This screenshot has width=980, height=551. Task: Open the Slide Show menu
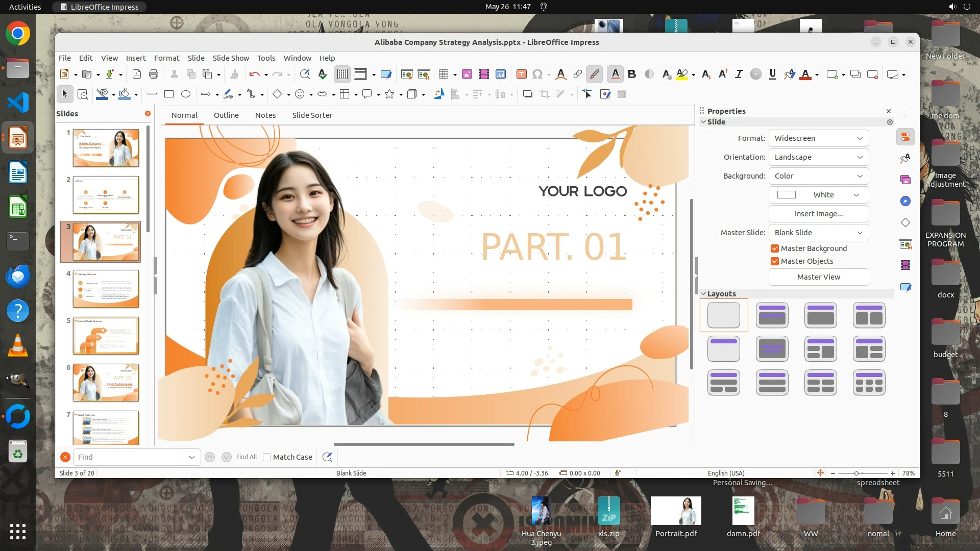231,58
